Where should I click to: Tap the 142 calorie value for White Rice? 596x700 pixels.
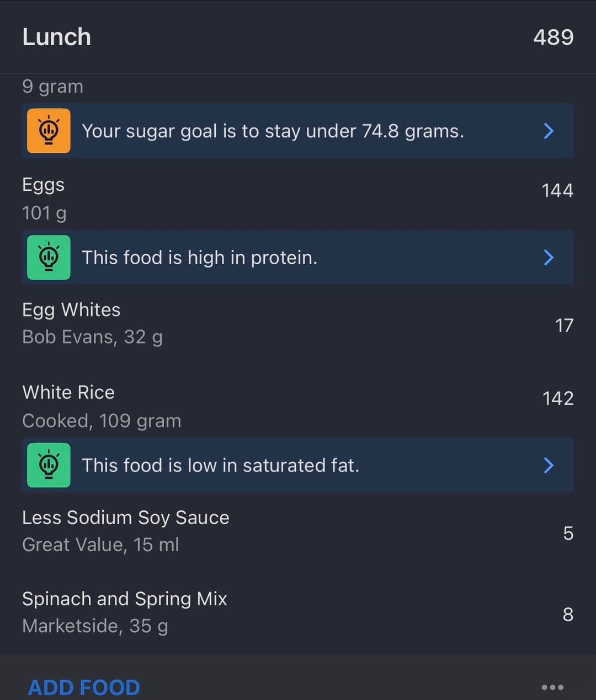pyautogui.click(x=557, y=398)
